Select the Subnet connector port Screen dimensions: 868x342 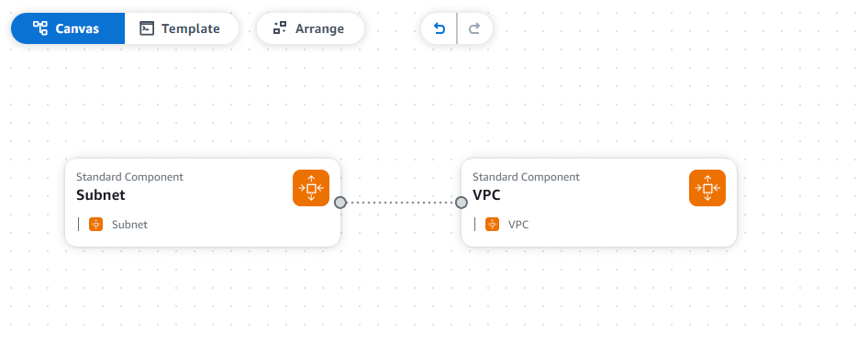[340, 203]
